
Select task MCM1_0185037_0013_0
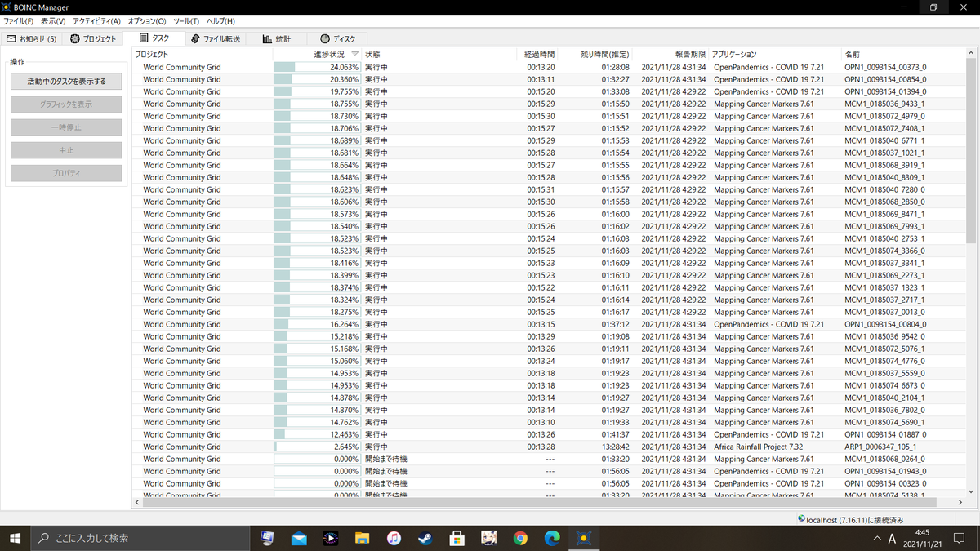pyautogui.click(x=884, y=312)
